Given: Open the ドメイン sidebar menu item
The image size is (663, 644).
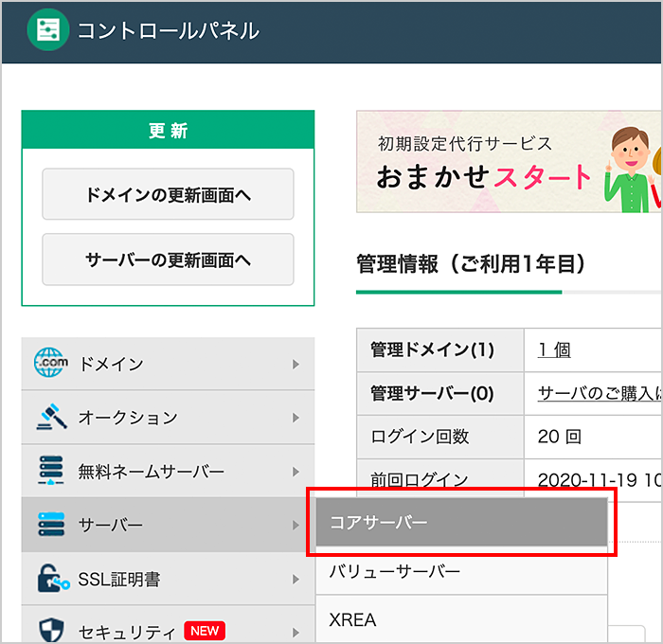Looking at the screenshot, I should pos(168,364).
